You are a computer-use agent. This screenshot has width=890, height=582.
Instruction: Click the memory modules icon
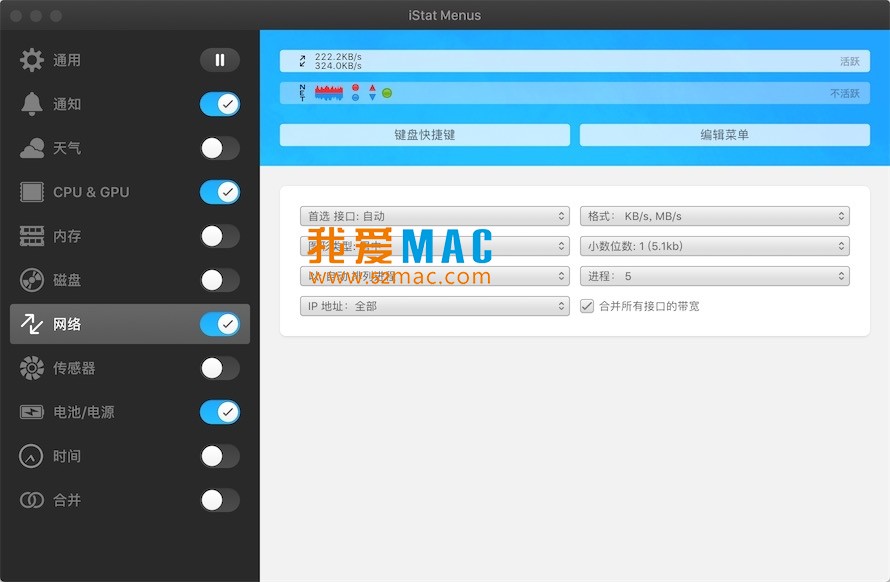tap(32, 236)
